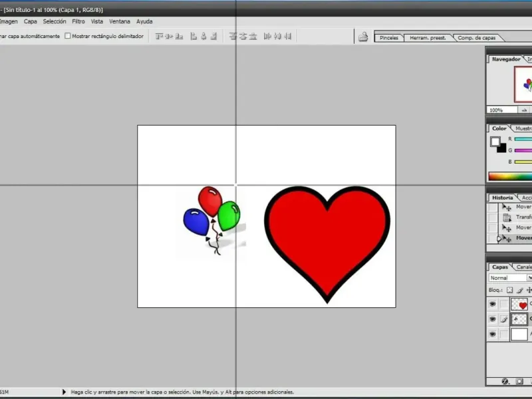Viewport: 532px width, 399px height.
Task: Toggle the link box on the background layer
Action: 504,334
